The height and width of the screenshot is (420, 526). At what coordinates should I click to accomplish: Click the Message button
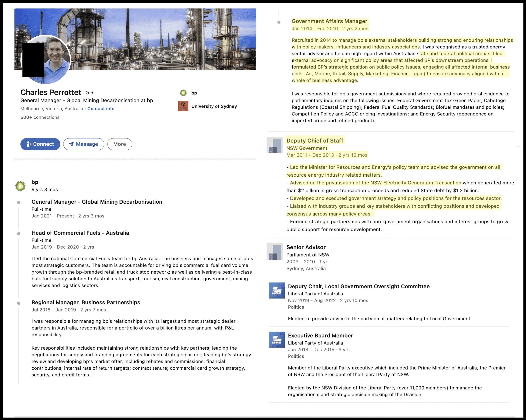tap(84, 144)
